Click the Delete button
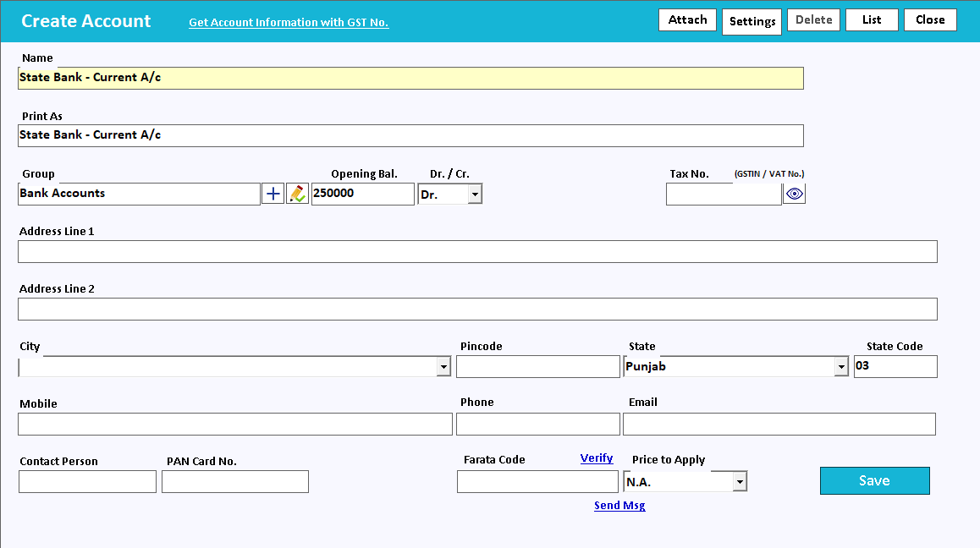 [814, 20]
